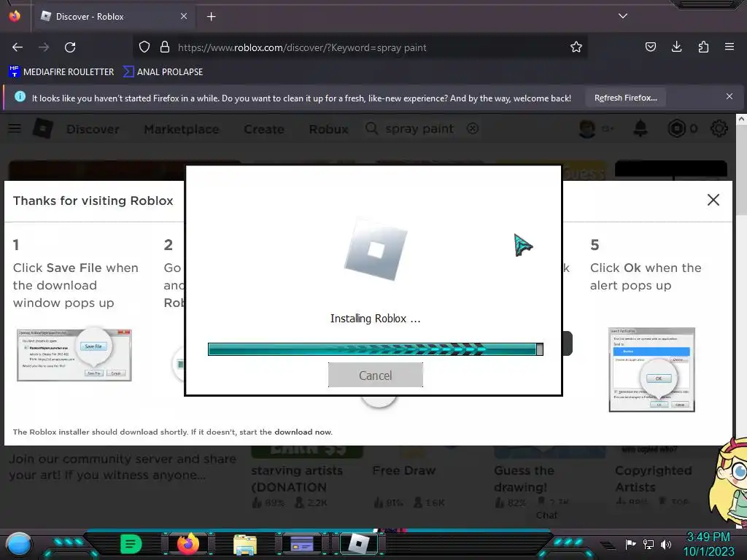Image resolution: width=747 pixels, height=560 pixels.
Task: Reload the current page
Action: 70,47
